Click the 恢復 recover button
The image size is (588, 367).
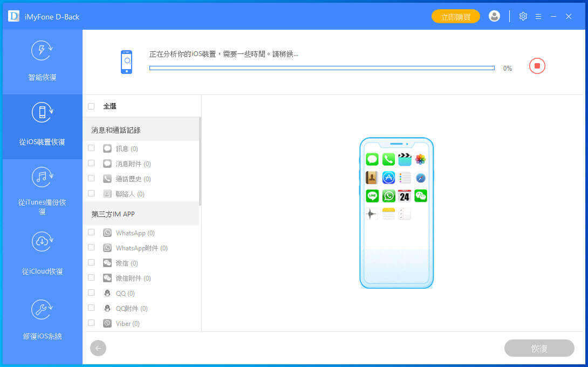point(539,348)
